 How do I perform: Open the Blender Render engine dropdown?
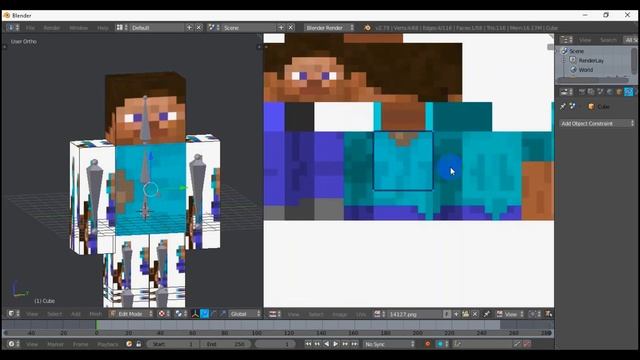click(330, 28)
